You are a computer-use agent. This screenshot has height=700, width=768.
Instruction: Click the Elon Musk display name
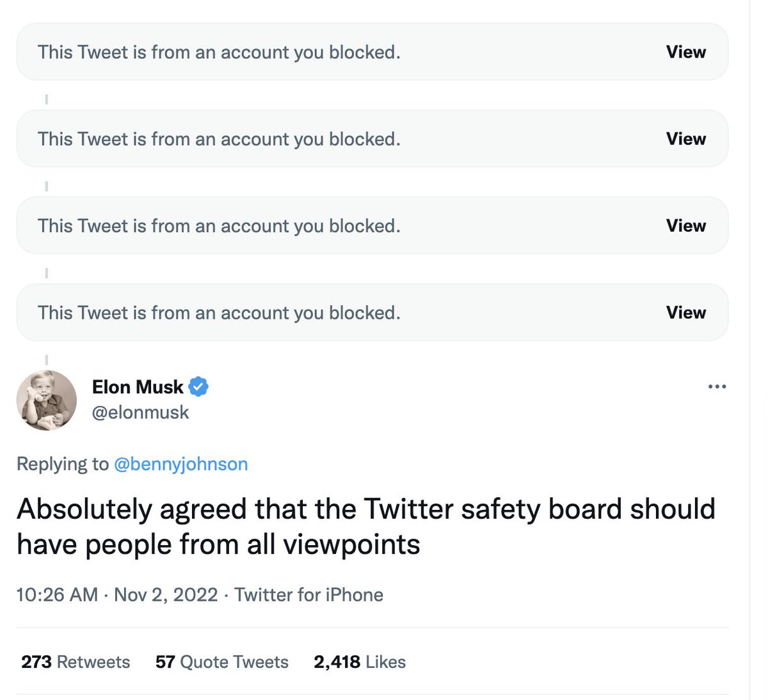[x=138, y=387]
